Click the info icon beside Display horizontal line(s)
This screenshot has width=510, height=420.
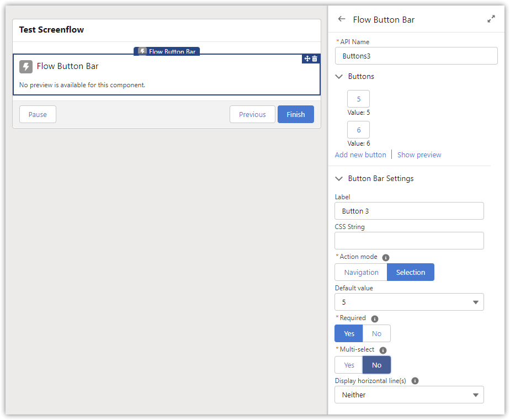point(415,381)
